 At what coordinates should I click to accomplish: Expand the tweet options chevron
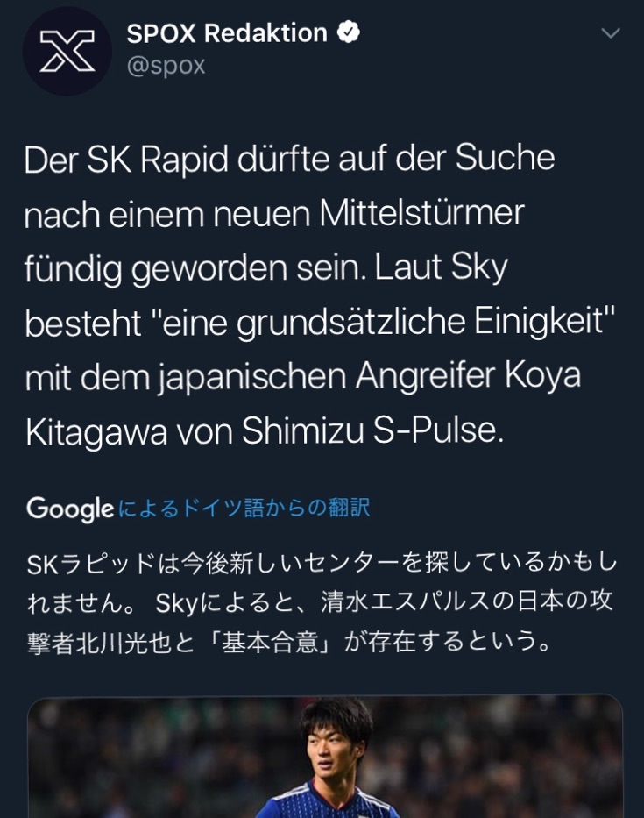610,33
